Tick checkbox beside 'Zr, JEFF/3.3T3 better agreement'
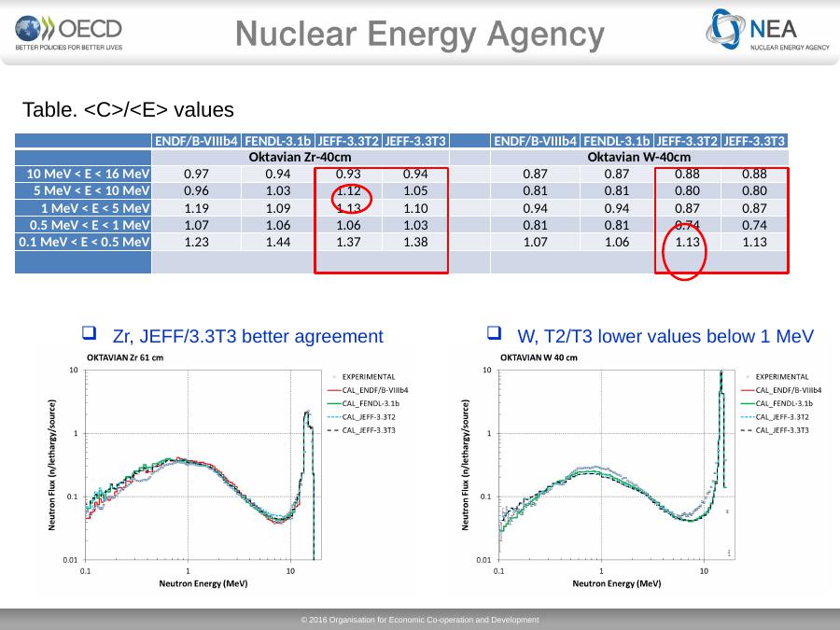Screen dimensions: 840x630 coord(90,335)
